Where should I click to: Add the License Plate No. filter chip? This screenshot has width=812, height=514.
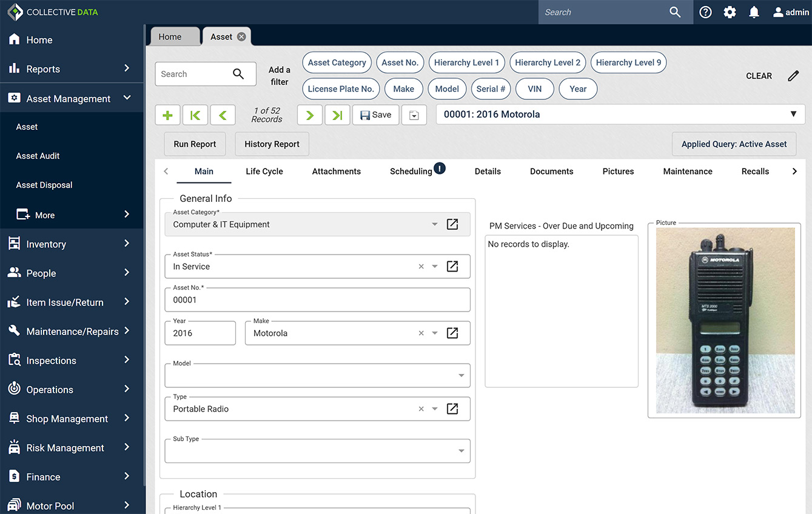[x=340, y=88]
